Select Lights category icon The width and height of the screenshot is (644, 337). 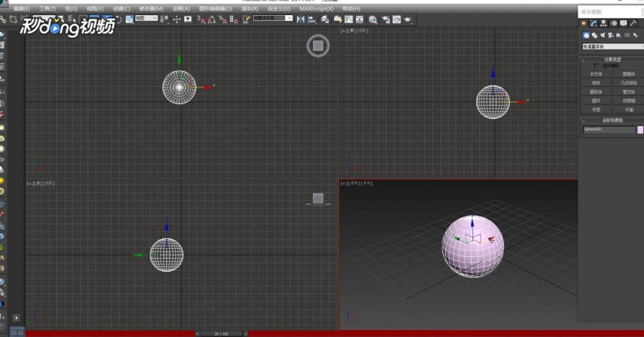click(603, 35)
